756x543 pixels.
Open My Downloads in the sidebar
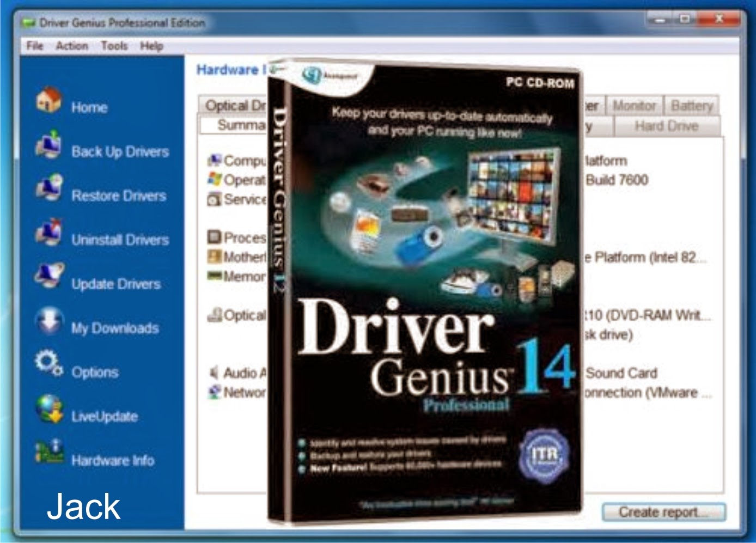pyautogui.click(x=115, y=328)
